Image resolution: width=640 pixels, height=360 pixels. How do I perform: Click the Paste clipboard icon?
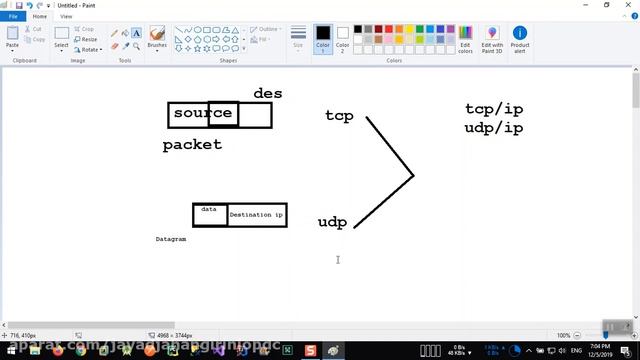click(12, 33)
